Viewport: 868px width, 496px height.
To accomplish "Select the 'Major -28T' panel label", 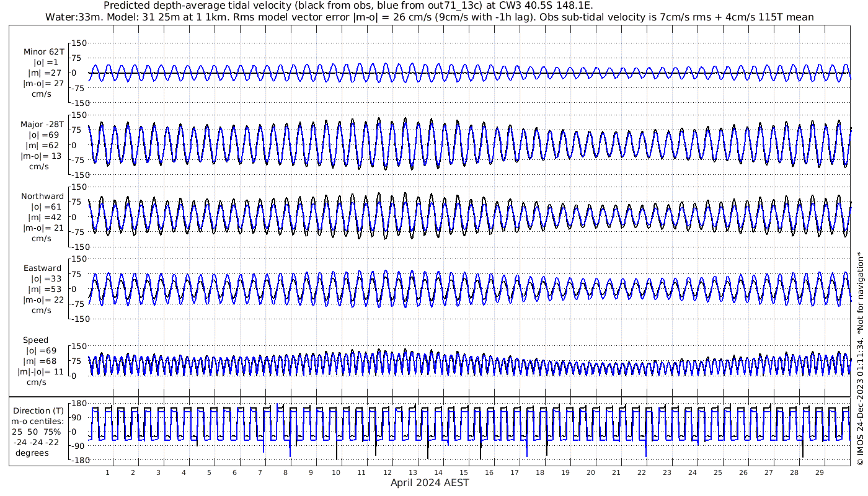I will coord(42,125).
